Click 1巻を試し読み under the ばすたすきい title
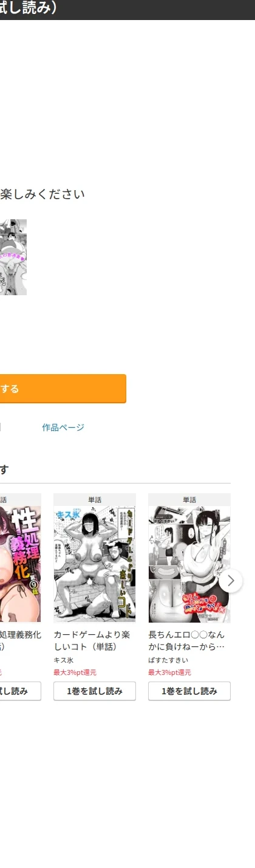The width and height of the screenshot is (255, 868). (x=189, y=691)
